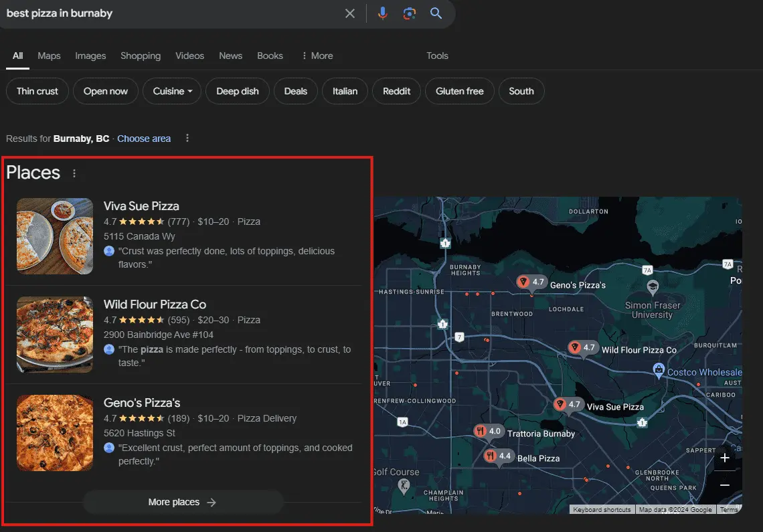Image resolution: width=763 pixels, height=532 pixels.
Task: Apply the Reddit filter chip
Action: tap(397, 91)
